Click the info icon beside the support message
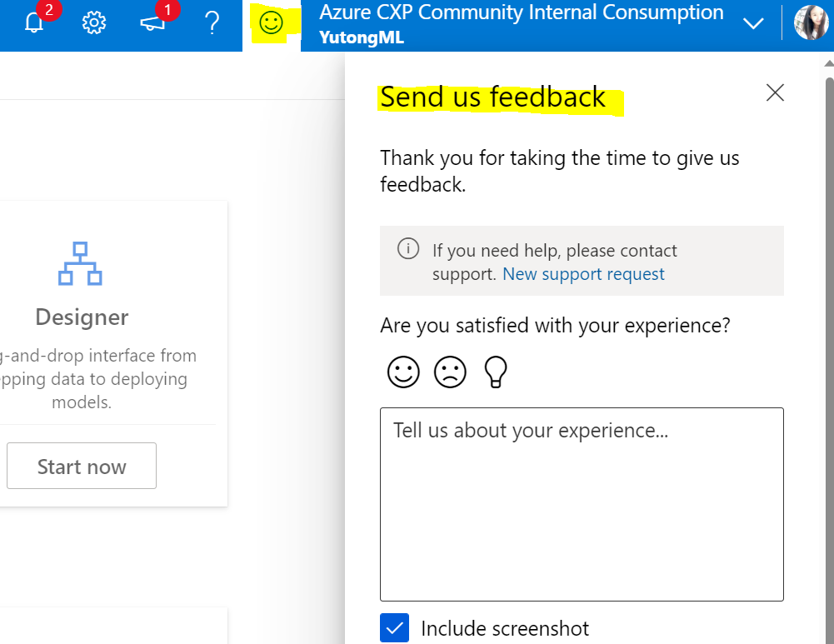Viewport: 834px width, 644px height. point(408,247)
